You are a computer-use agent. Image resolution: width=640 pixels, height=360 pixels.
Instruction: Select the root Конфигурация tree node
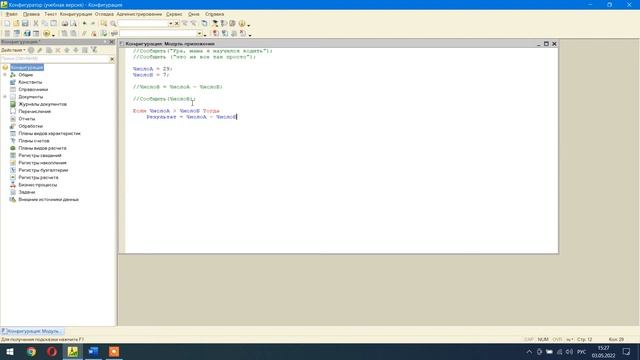pos(27,67)
